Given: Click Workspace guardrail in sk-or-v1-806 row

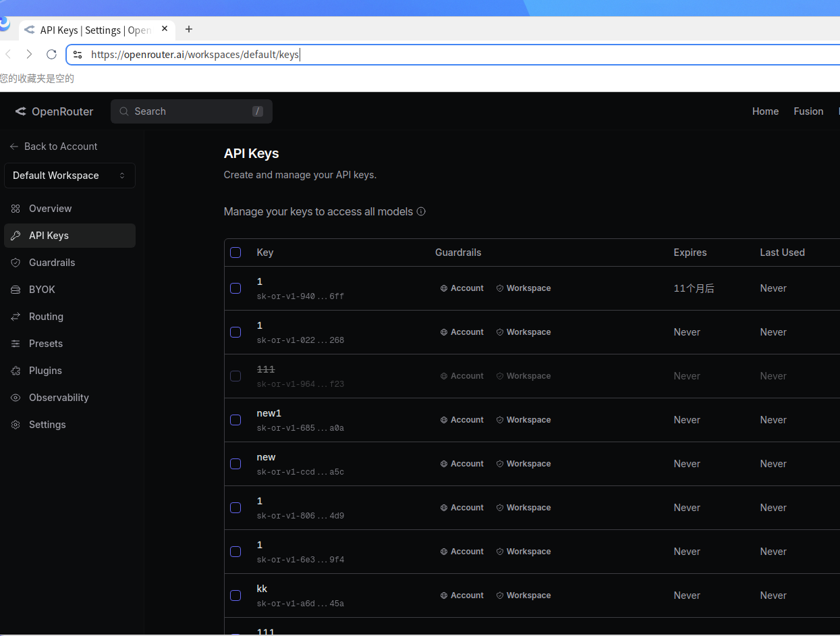Looking at the screenshot, I should coord(524,508).
